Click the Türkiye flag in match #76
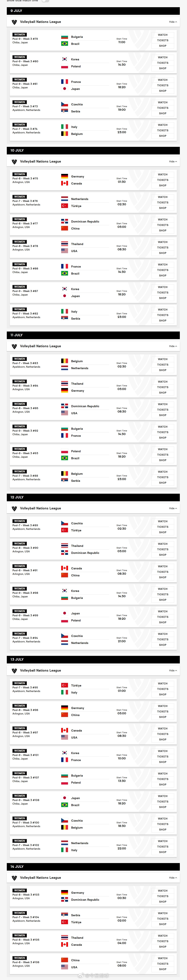Screen dimensions: 187x980 pyautogui.click(x=65, y=206)
